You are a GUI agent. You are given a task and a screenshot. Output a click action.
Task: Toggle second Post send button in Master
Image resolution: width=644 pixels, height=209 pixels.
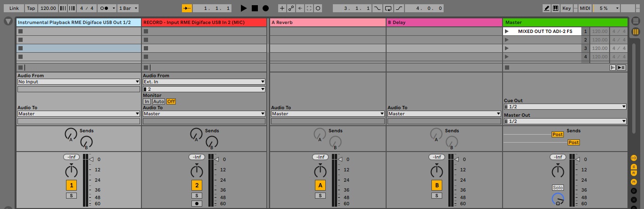click(x=574, y=143)
